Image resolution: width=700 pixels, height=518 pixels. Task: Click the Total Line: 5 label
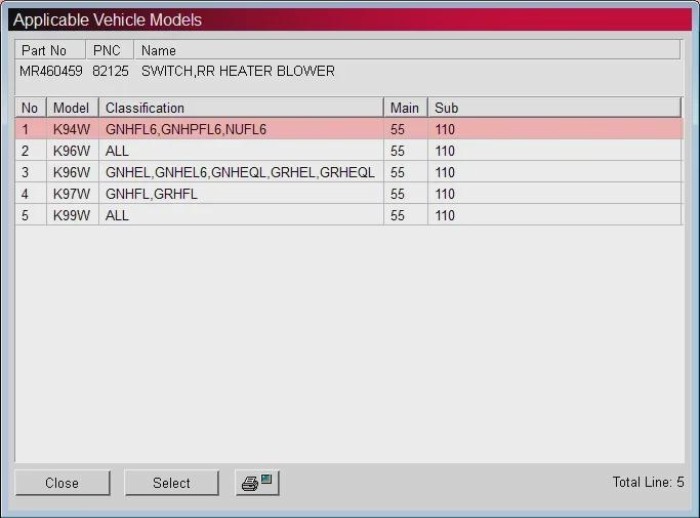pos(648,482)
